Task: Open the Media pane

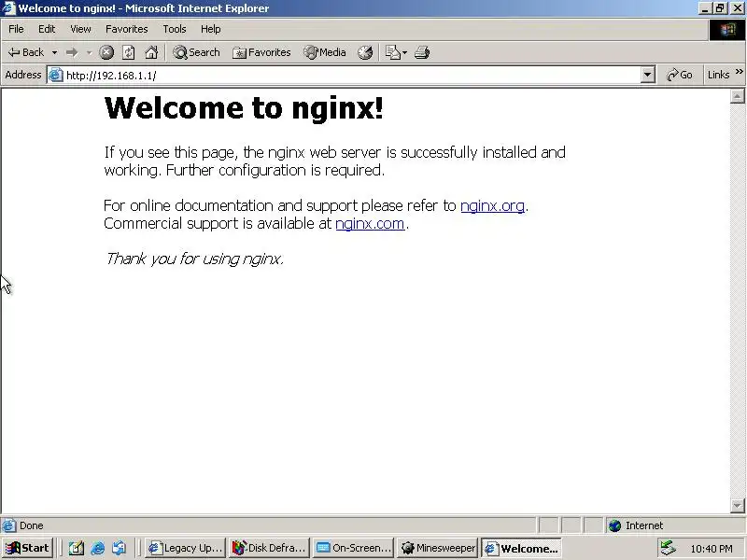Action: click(x=325, y=52)
